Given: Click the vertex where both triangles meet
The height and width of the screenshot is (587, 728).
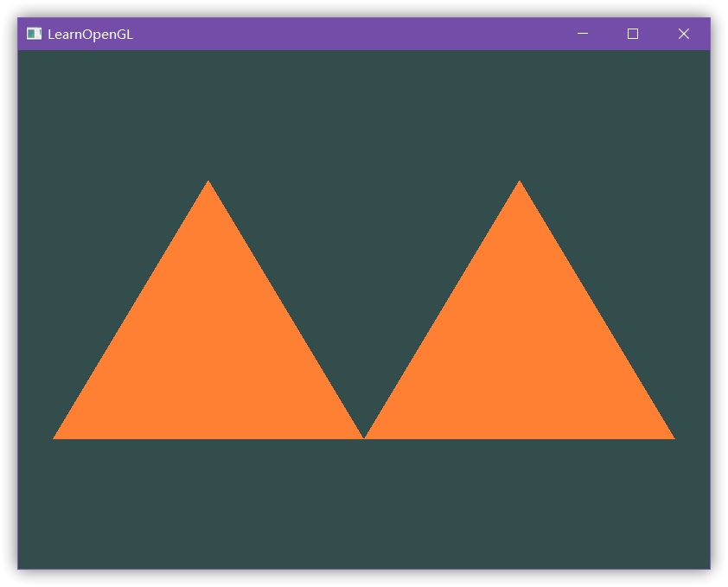Looking at the screenshot, I should pos(364,437).
